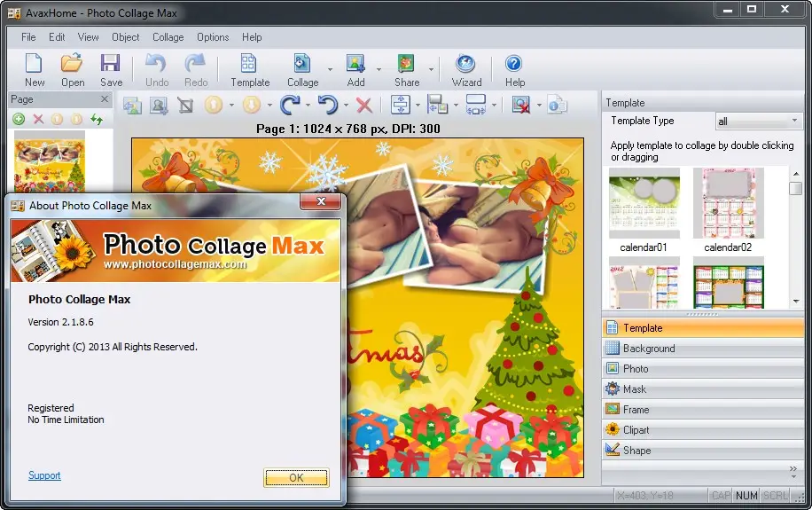Screen dimensions: 812x510
Task: Click template list scroll down arrow
Action: click(x=796, y=302)
